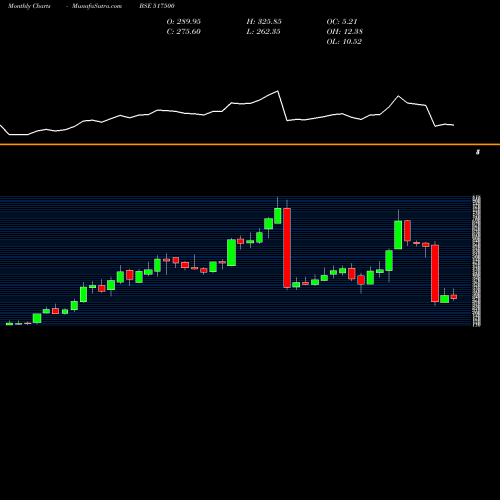Click the last red candlestick on the chart
500x500 pixels.
(454, 297)
